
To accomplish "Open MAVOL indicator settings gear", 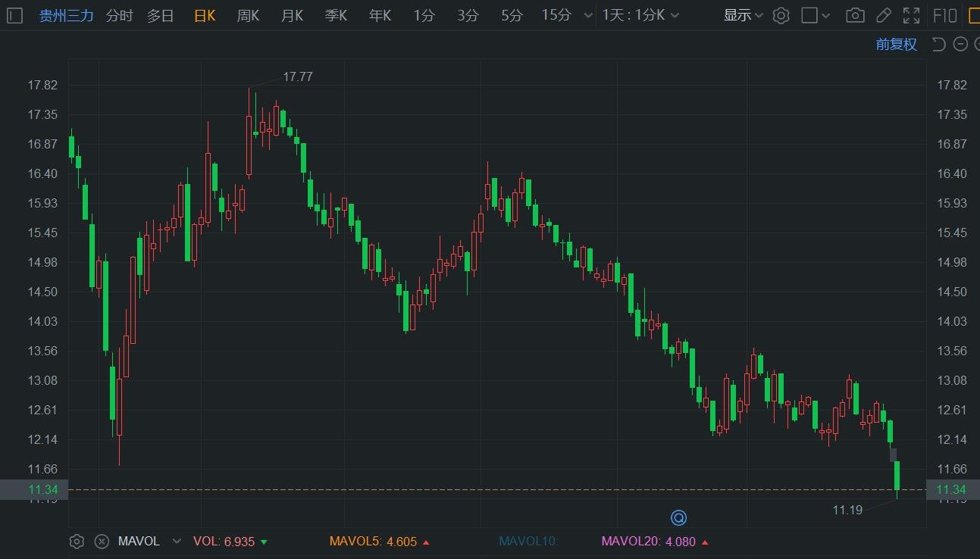I will tap(77, 541).
